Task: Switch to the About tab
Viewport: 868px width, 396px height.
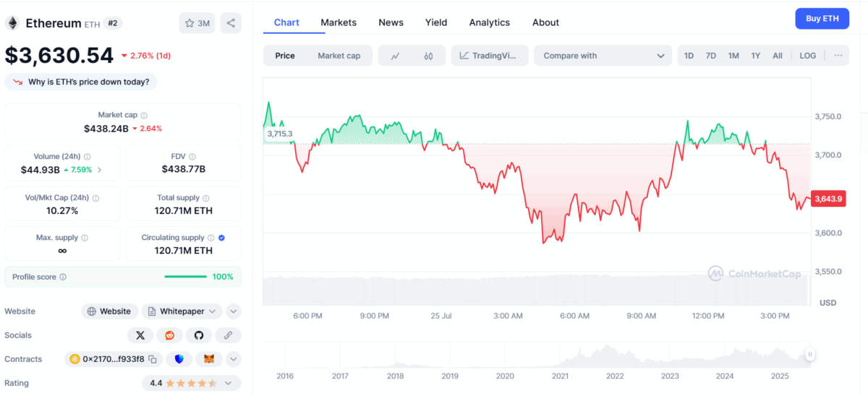Action: click(x=546, y=22)
